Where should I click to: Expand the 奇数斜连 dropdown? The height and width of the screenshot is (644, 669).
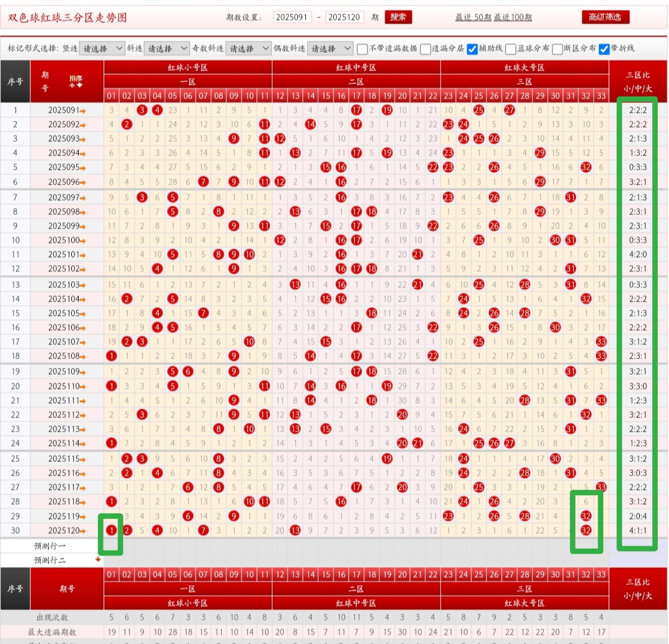[x=248, y=49]
